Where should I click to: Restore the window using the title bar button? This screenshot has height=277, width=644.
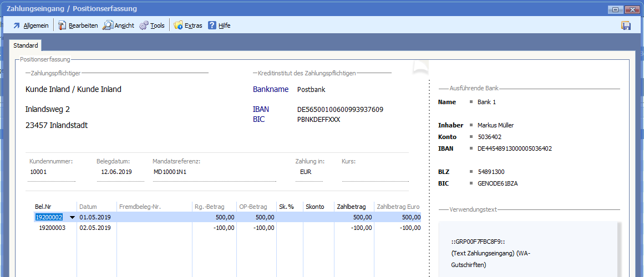[x=615, y=9]
